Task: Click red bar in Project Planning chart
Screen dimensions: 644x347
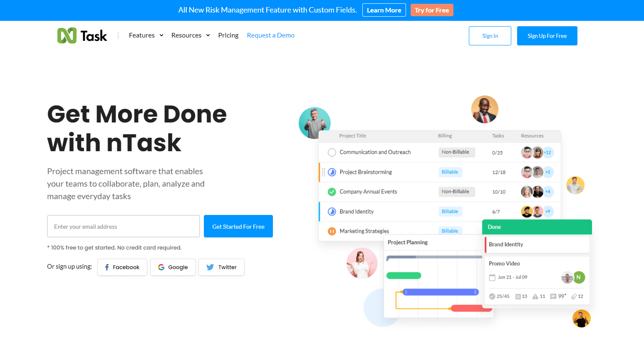Action: (x=472, y=308)
